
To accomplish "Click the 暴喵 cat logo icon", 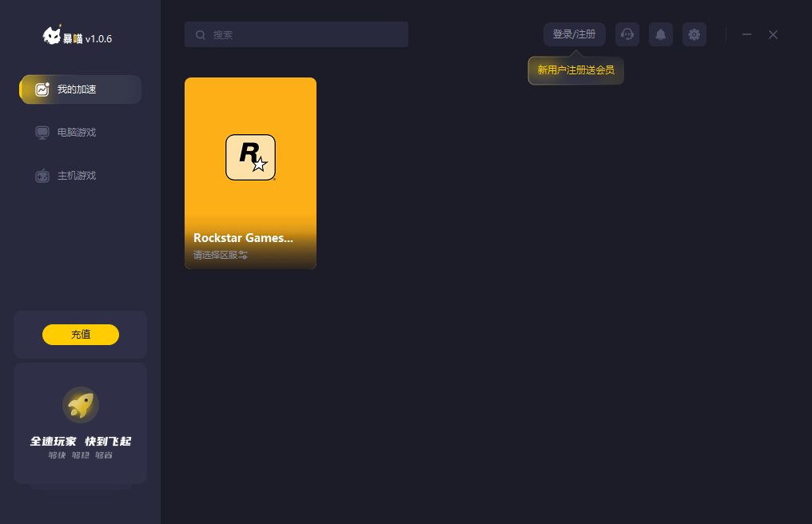I will coord(52,35).
